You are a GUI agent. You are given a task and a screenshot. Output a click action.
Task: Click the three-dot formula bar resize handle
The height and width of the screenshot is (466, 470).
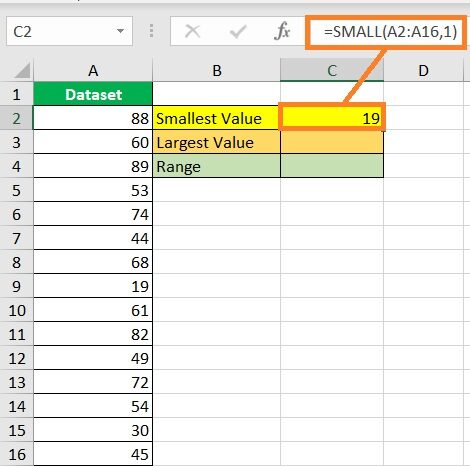pos(151,31)
